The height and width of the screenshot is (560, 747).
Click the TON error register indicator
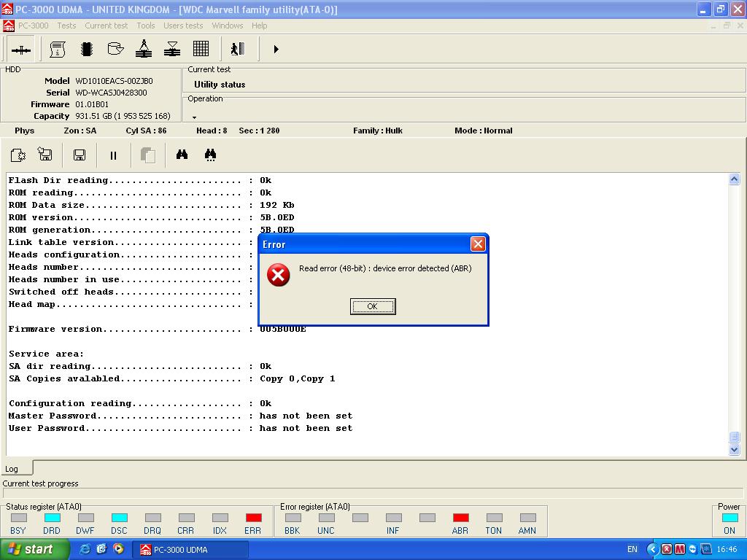tap(494, 518)
